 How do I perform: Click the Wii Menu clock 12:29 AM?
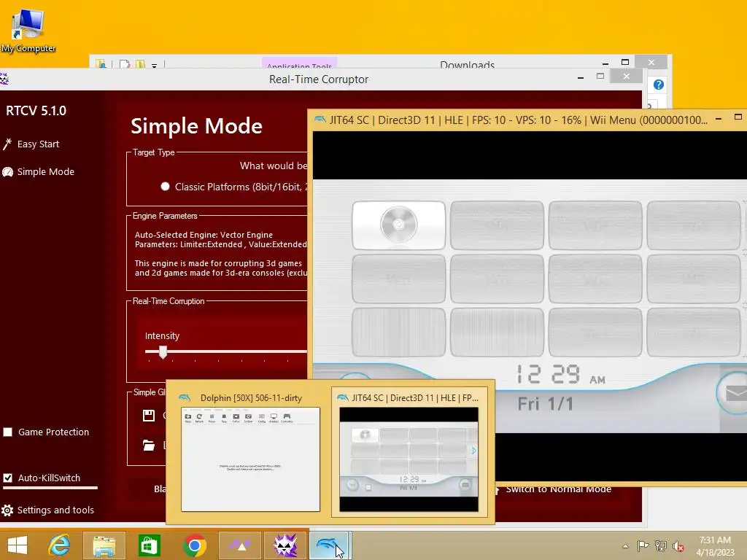[561, 375]
